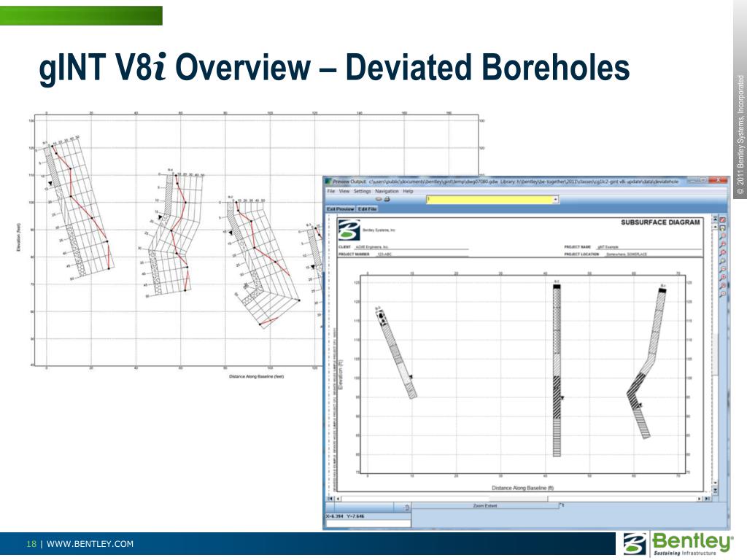Click the Exit Preview button
The width and height of the screenshot is (747, 560).
(340, 209)
